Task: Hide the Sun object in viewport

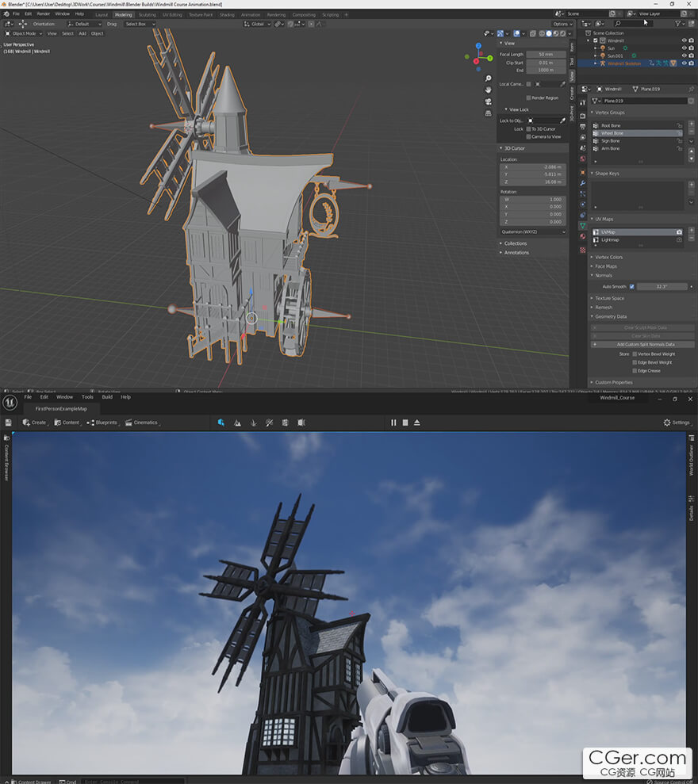Action: point(684,48)
